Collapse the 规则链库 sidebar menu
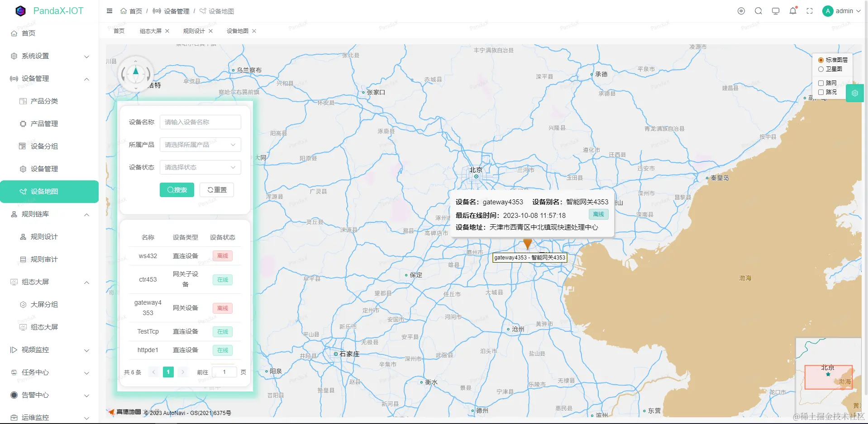 coord(49,214)
